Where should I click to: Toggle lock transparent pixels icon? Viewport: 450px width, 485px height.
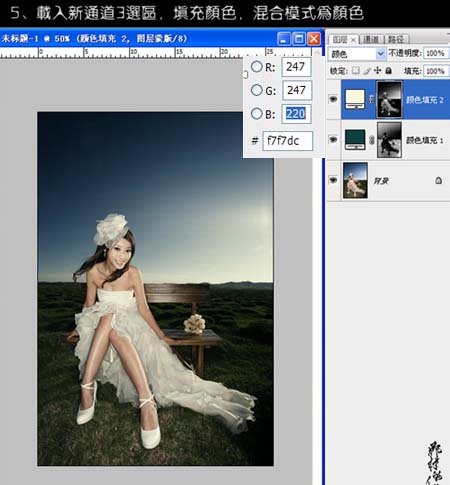[x=356, y=70]
